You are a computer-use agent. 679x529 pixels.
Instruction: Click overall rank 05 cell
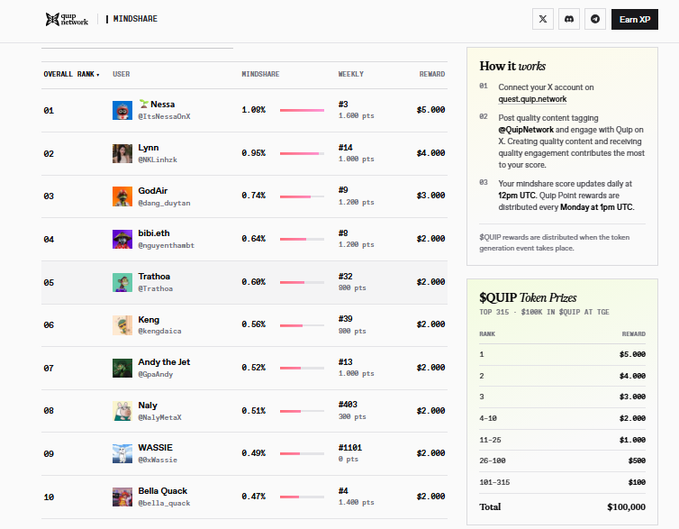(49, 283)
